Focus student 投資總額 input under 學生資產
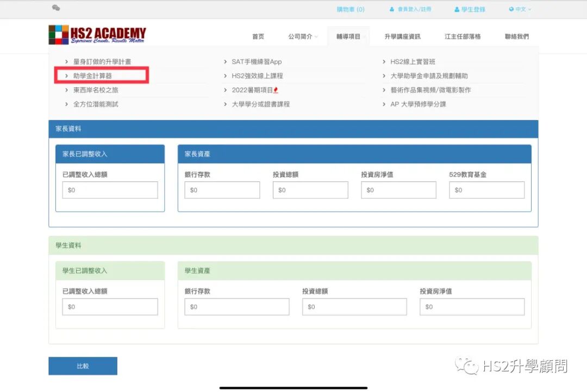Viewport: 587px width, 392px height. (354, 307)
